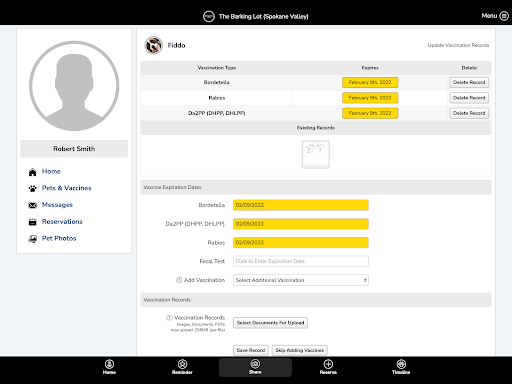Screen dimensions: 512x384
Task: Delete the Rabies record
Action: pos(469,98)
